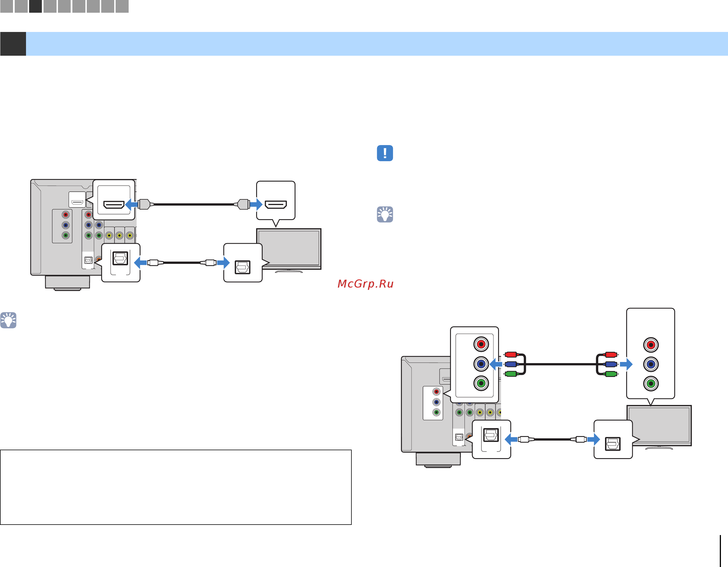Image resolution: width=728 pixels, height=567 pixels.
Task: Click the receiver's optical port callout in the HDMI diagram
Action: coord(121,263)
